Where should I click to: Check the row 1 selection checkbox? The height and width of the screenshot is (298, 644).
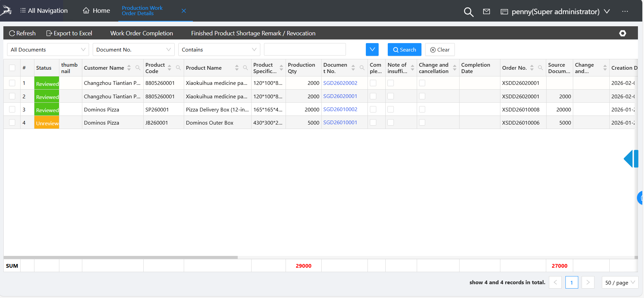point(12,83)
